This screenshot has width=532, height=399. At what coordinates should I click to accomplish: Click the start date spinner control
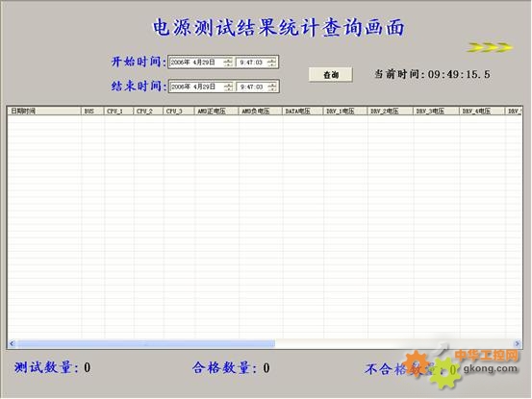pyautogui.click(x=228, y=62)
